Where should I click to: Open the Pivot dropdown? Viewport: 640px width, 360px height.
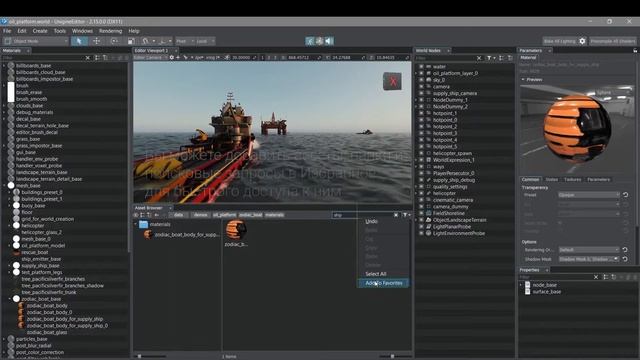click(x=184, y=41)
